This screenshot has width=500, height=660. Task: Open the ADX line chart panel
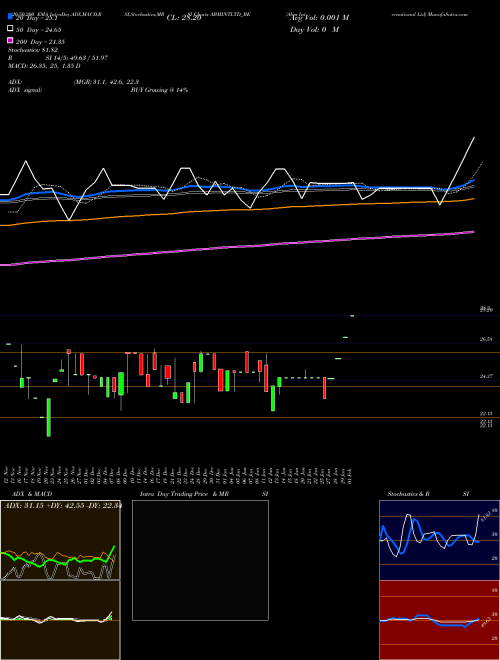click(x=60, y=540)
